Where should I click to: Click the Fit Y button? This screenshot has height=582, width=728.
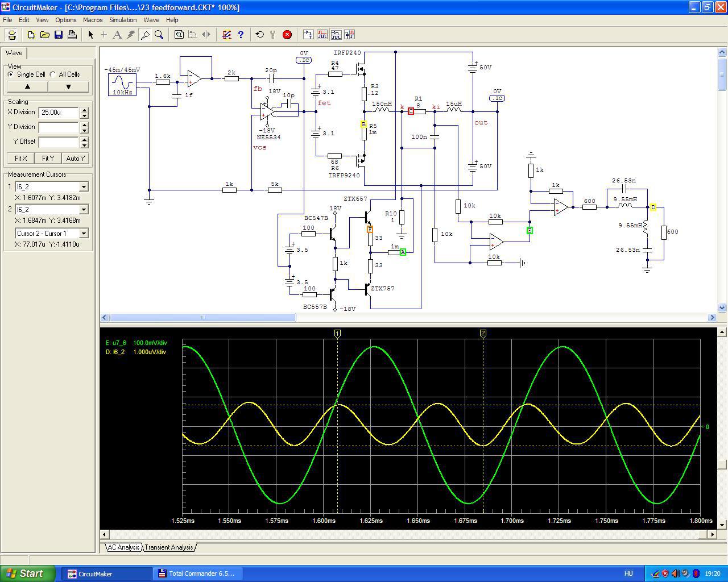[x=48, y=159]
